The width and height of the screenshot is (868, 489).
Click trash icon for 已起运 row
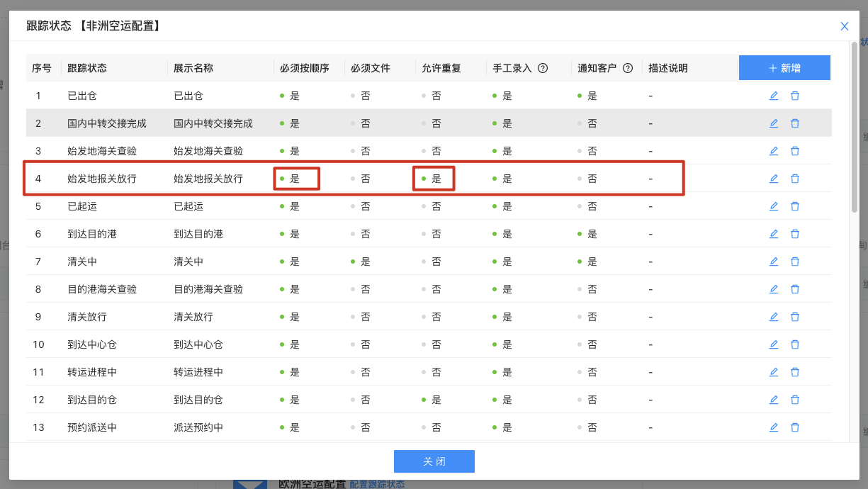click(794, 206)
